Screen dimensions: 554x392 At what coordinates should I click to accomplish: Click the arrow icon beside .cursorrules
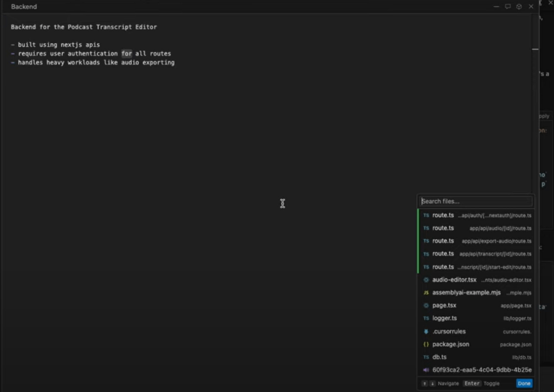pyautogui.click(x=426, y=331)
